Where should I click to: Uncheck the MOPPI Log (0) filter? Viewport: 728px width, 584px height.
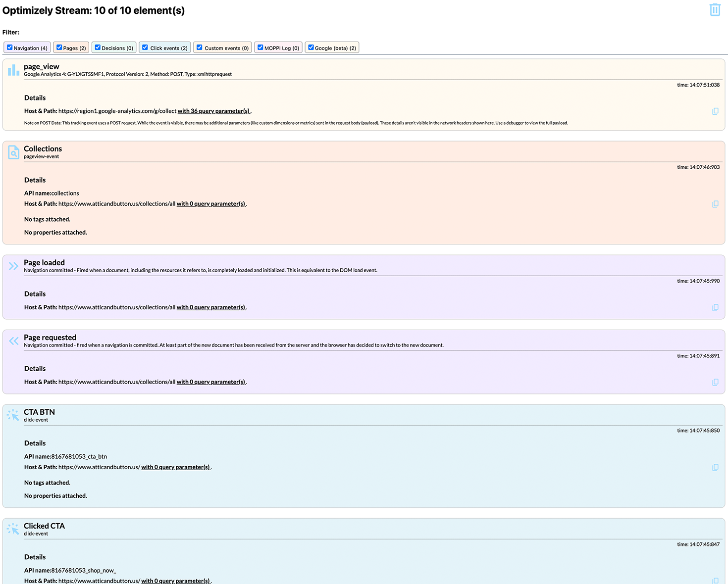tap(260, 48)
